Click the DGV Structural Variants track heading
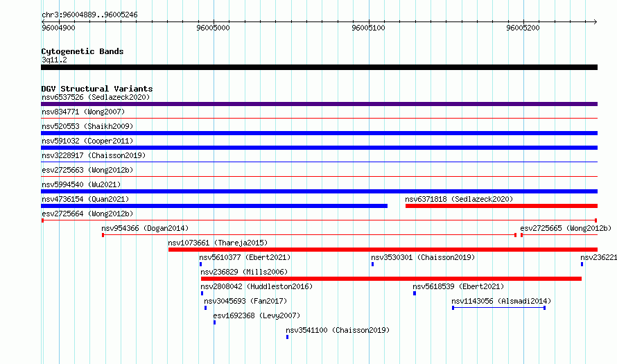The image size is (617, 364). coord(97,89)
